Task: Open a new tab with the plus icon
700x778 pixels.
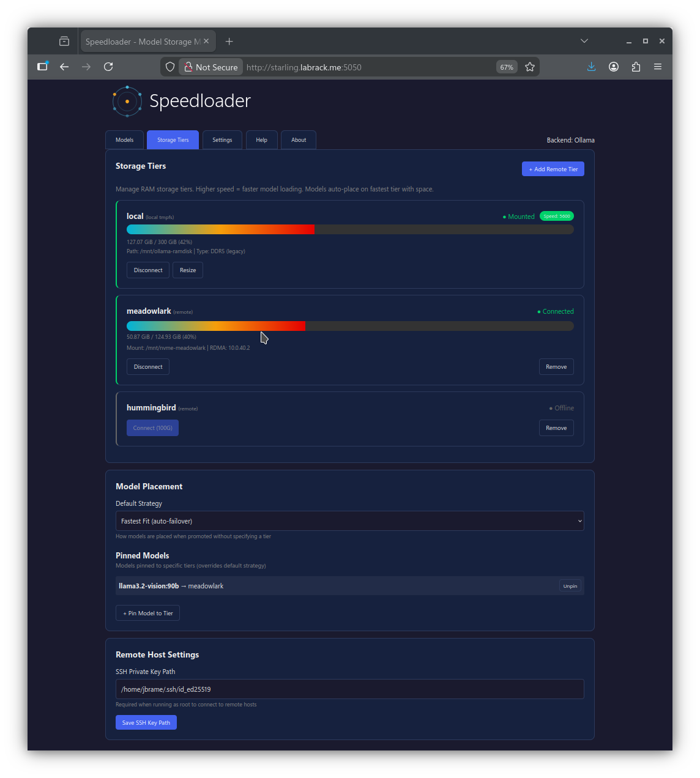Action: 229,41
